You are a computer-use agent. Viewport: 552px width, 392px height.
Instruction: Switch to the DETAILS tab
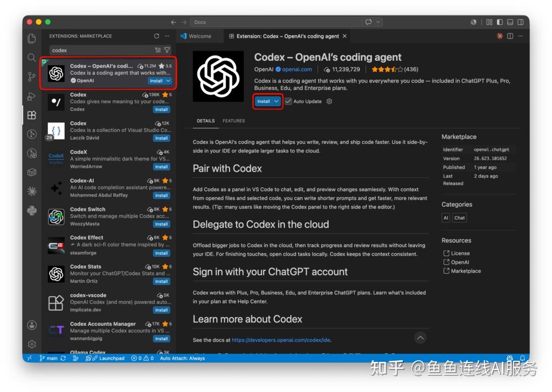click(205, 121)
